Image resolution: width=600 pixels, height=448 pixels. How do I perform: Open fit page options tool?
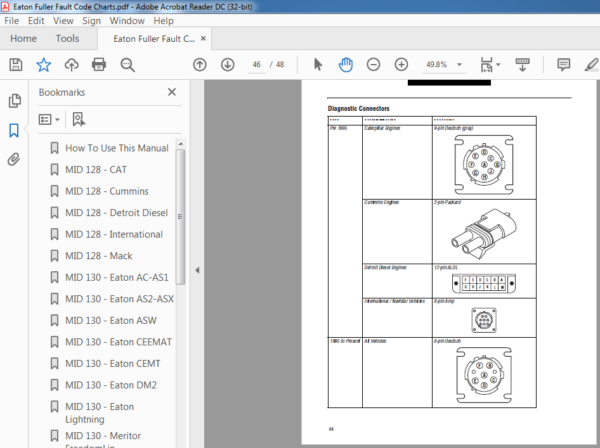click(x=486, y=65)
